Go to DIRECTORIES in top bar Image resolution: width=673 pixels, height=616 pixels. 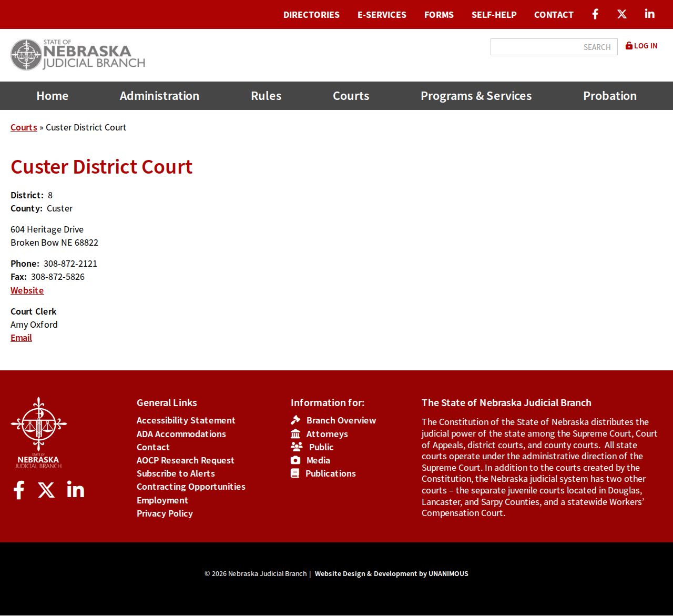coord(311,15)
